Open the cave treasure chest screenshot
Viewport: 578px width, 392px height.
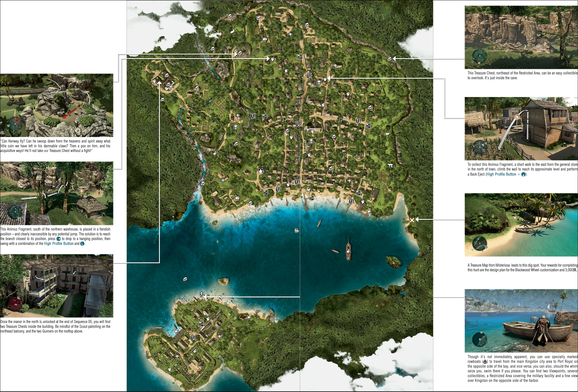point(521,37)
